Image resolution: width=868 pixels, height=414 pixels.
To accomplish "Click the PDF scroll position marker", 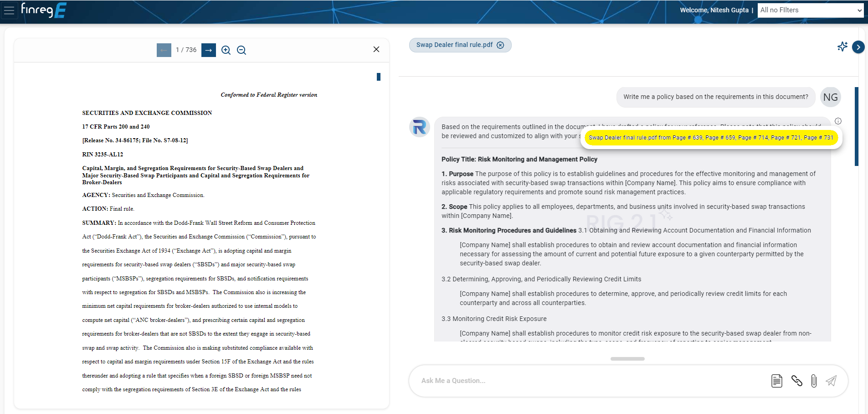I will tap(379, 77).
